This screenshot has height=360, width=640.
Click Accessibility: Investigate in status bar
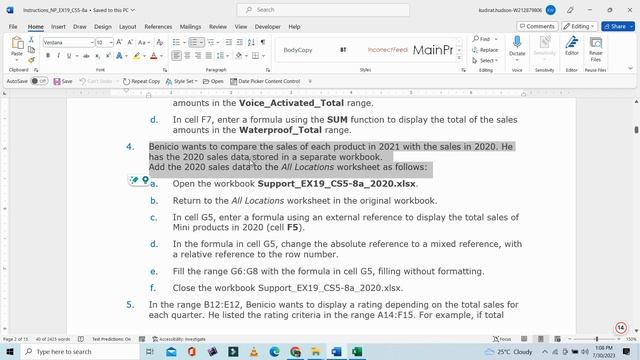pos(179,339)
